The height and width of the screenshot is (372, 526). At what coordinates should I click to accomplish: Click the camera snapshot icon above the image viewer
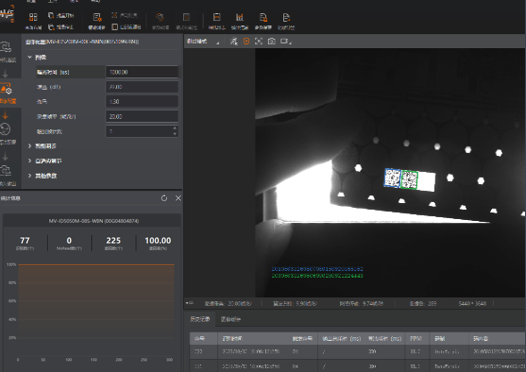click(272, 41)
